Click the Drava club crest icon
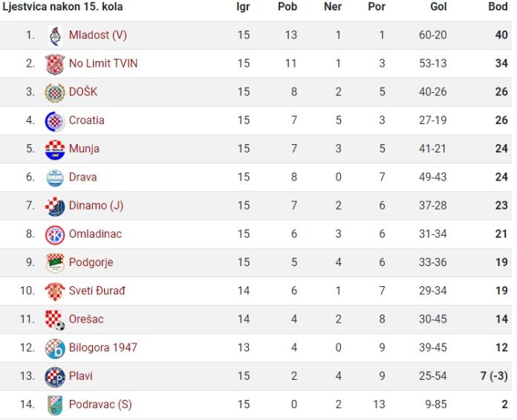 (x=55, y=178)
